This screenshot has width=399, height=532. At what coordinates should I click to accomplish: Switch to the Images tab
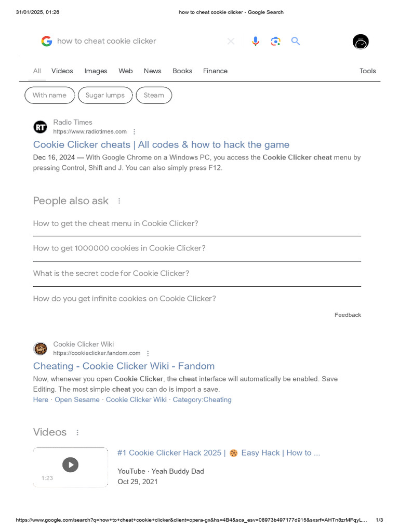(x=96, y=71)
